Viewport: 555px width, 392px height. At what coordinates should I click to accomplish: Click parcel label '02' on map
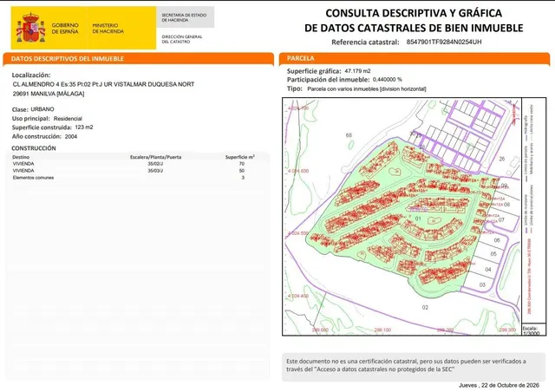[425, 307]
